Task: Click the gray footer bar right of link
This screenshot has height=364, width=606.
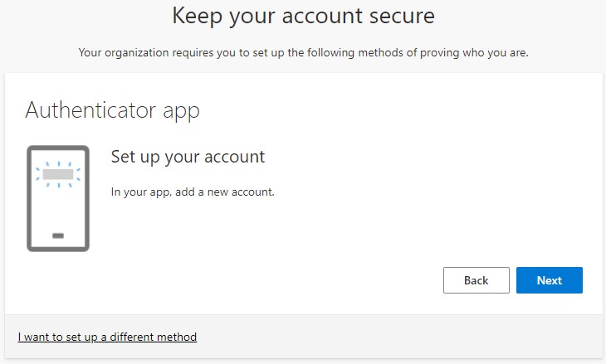Action: (x=398, y=337)
